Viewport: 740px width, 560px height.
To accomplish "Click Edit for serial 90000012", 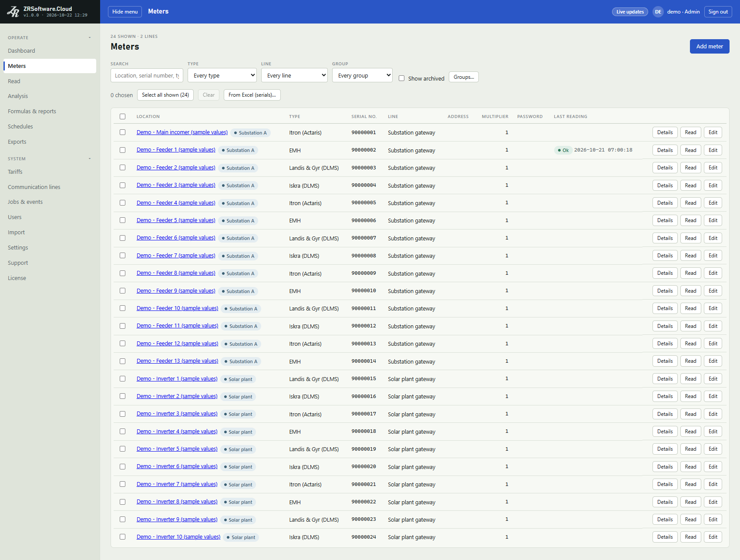I will [x=713, y=326].
